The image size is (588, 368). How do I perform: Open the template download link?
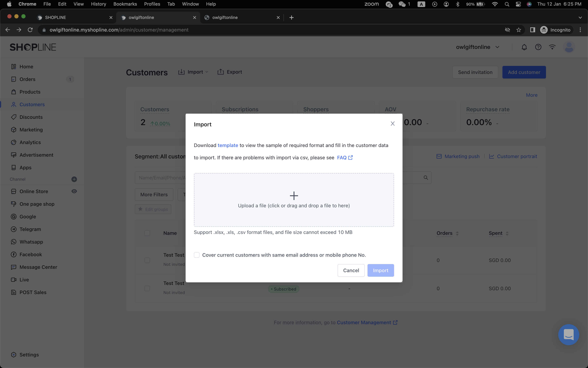click(228, 145)
